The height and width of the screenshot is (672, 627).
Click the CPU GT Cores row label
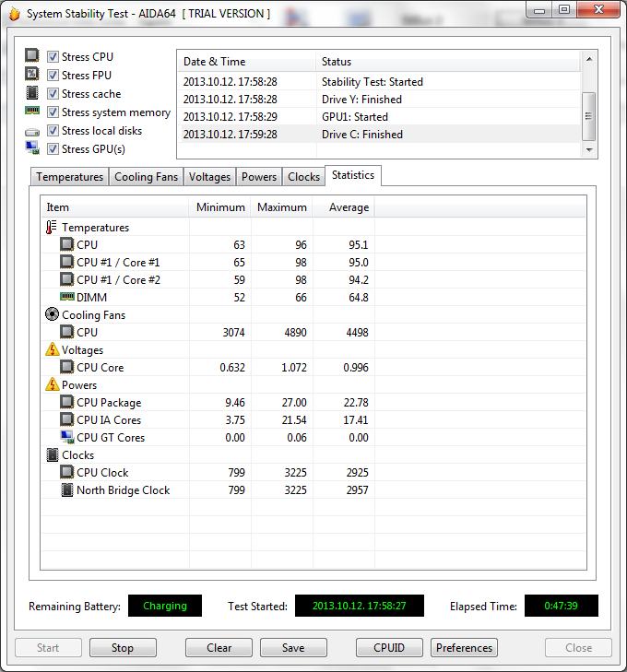(111, 437)
